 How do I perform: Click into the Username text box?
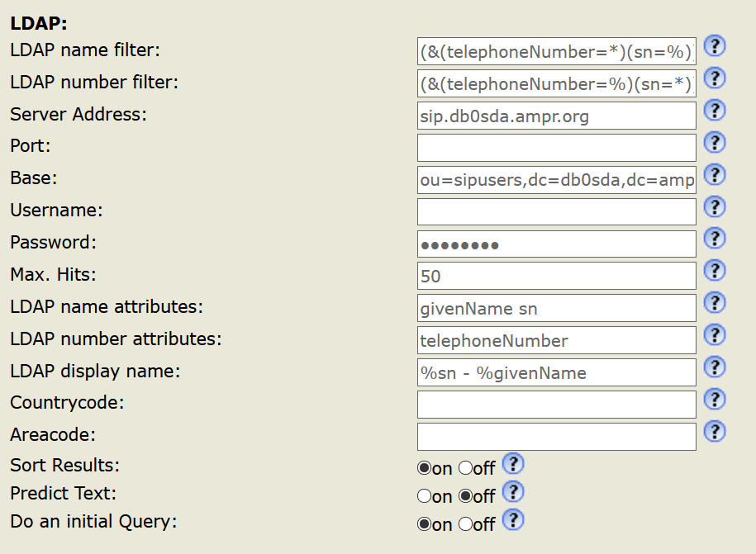click(x=557, y=212)
